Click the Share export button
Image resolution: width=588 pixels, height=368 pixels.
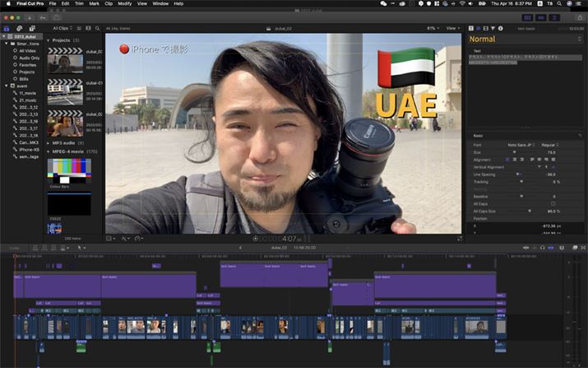coord(581,17)
